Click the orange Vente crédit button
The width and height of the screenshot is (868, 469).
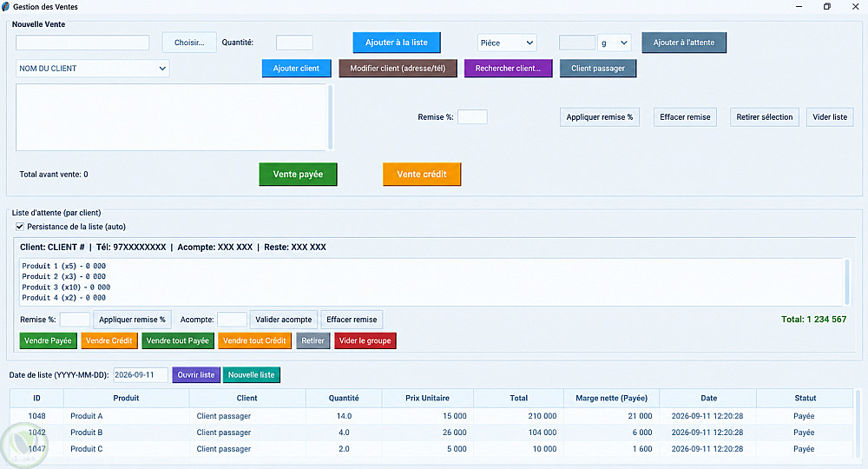click(x=422, y=174)
